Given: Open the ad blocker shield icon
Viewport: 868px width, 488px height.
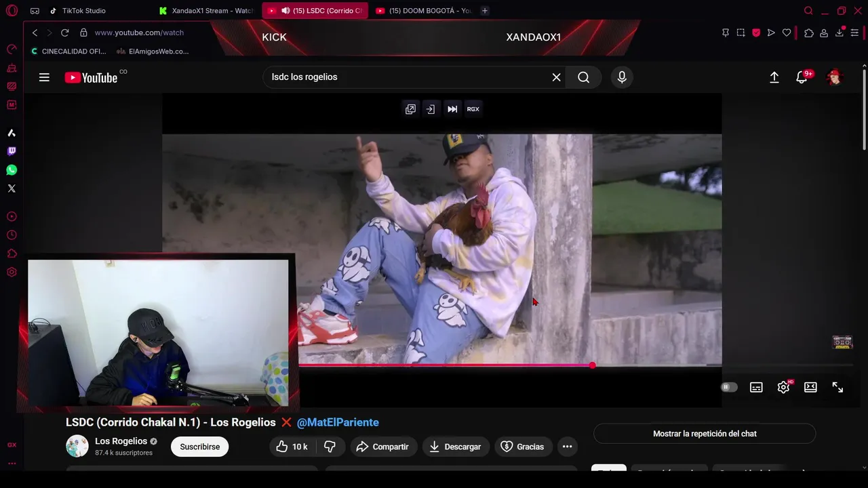Looking at the screenshot, I should click(756, 33).
